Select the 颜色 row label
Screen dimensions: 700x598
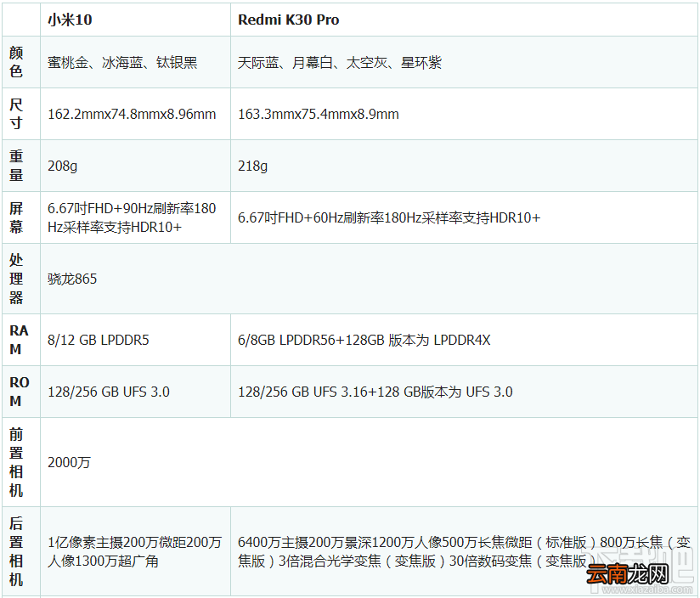(x=21, y=62)
